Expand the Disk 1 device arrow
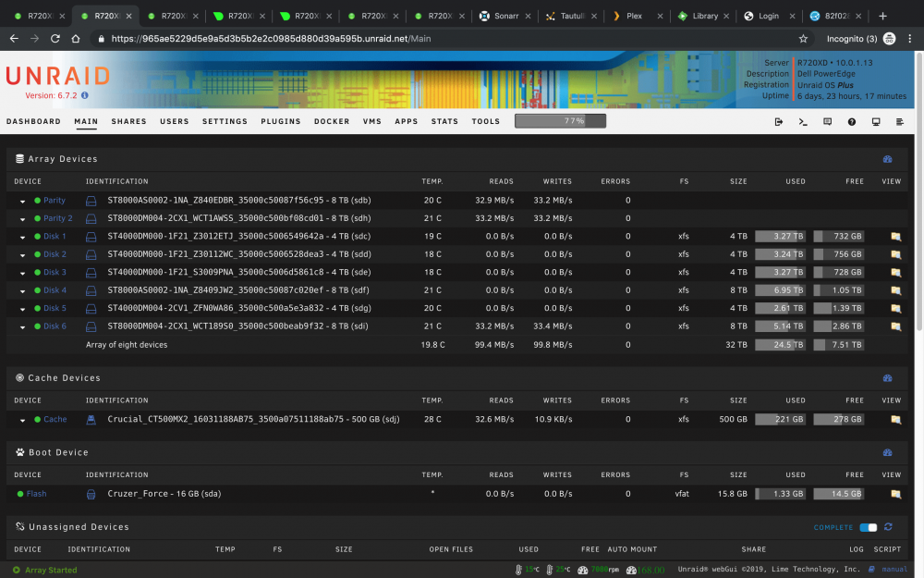The height and width of the screenshot is (578, 924). [22, 237]
